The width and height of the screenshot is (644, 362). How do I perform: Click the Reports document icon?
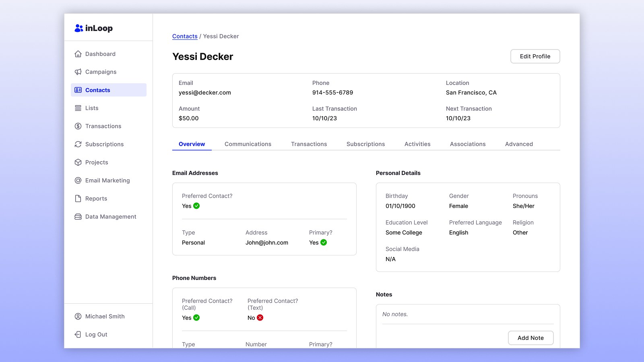(78, 199)
